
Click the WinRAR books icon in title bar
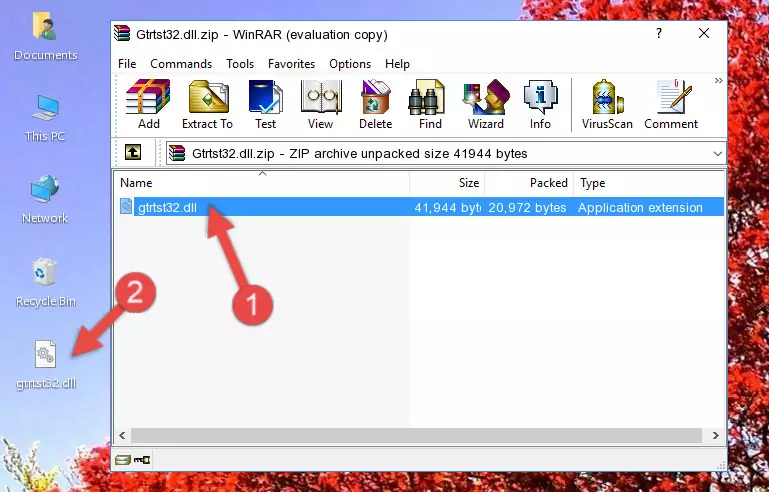[122, 33]
